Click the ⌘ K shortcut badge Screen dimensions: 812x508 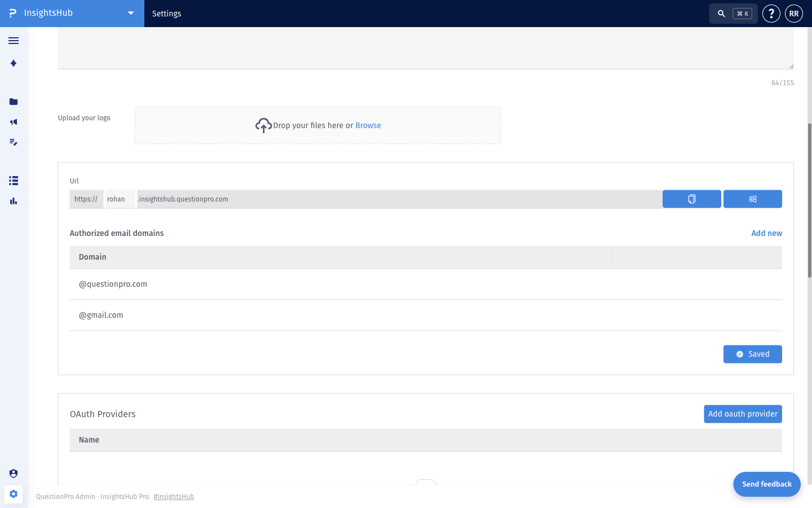click(x=742, y=14)
